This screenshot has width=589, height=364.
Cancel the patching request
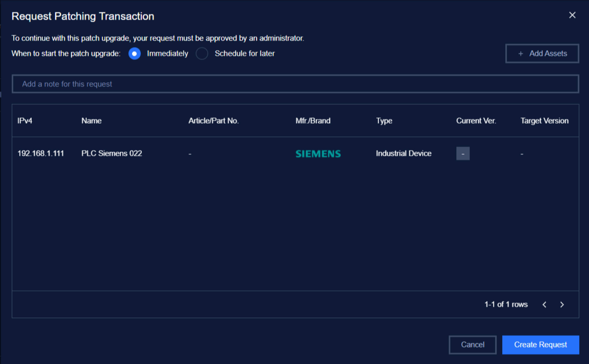click(x=472, y=345)
